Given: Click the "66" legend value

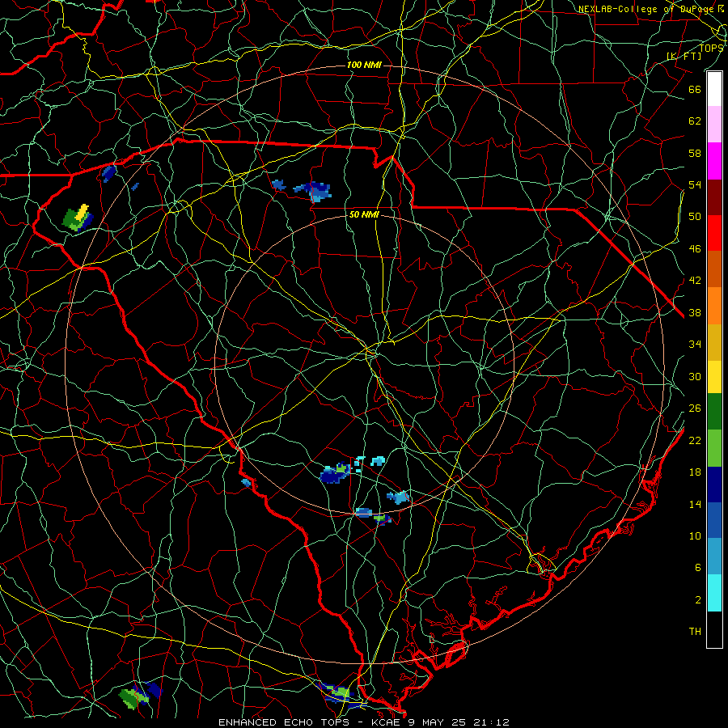Looking at the screenshot, I should point(695,89).
